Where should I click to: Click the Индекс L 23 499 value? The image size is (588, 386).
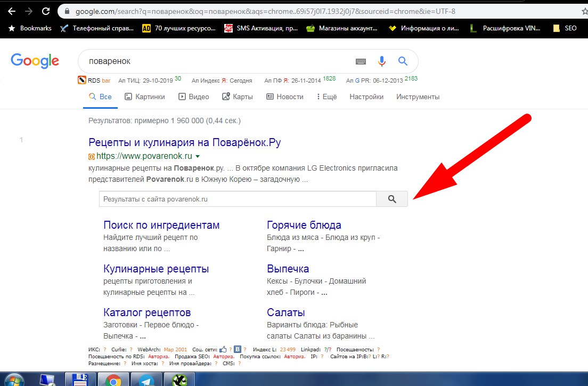(x=287, y=350)
